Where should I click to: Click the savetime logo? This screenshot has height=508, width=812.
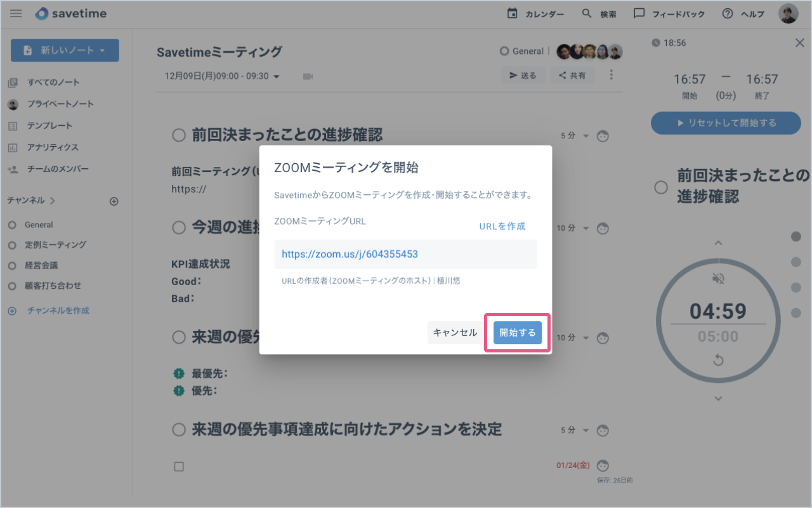(x=70, y=13)
